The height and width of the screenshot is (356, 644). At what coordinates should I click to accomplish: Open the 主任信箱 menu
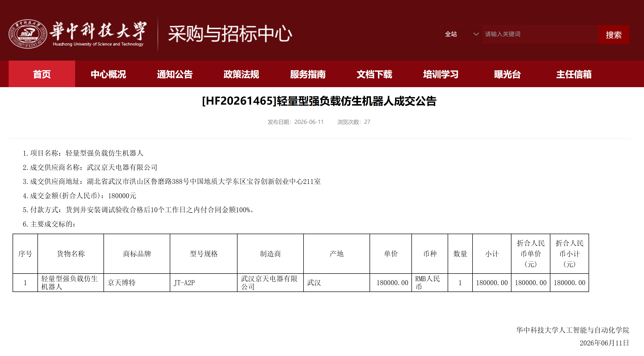point(574,74)
